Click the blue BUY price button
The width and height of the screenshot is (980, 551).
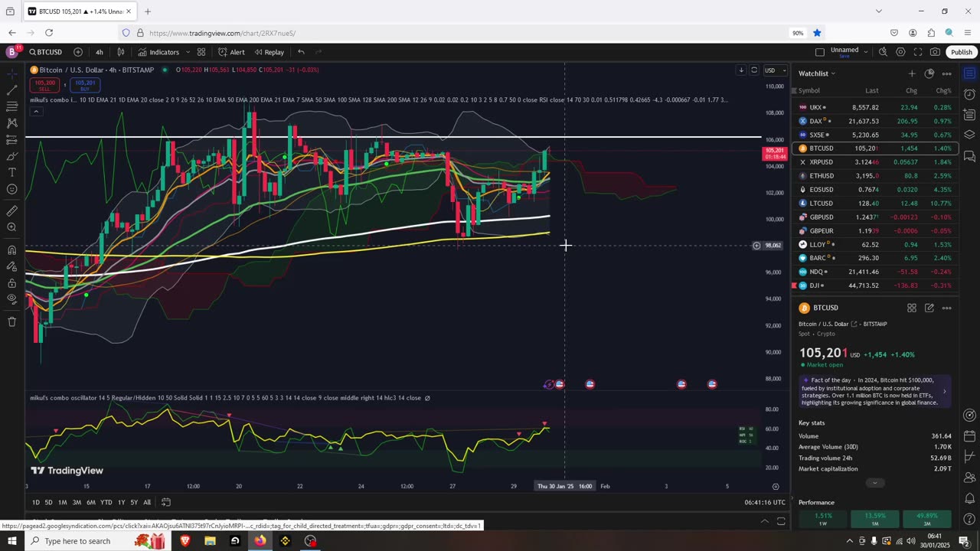[86, 85]
